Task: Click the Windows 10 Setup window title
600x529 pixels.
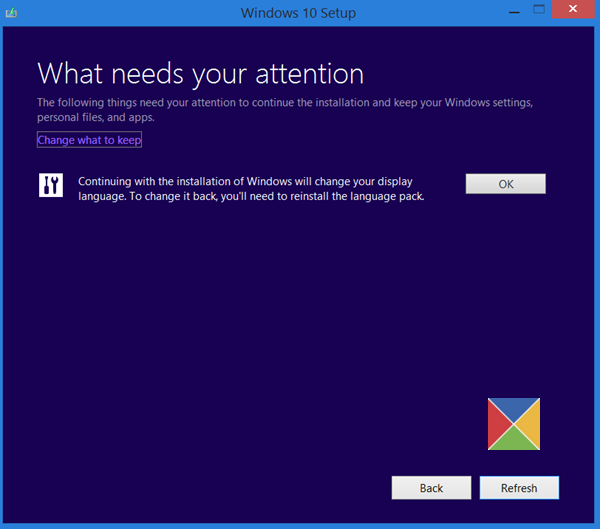Action: 298,13
